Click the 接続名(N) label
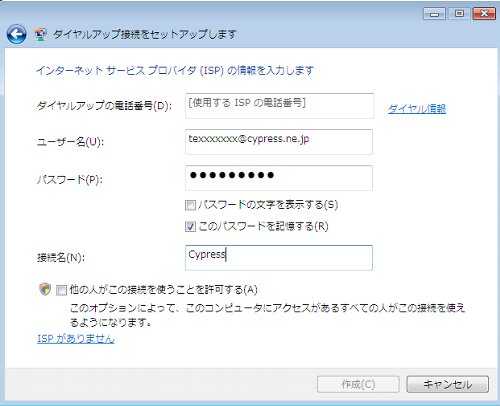This screenshot has width=500, height=406. [61, 257]
